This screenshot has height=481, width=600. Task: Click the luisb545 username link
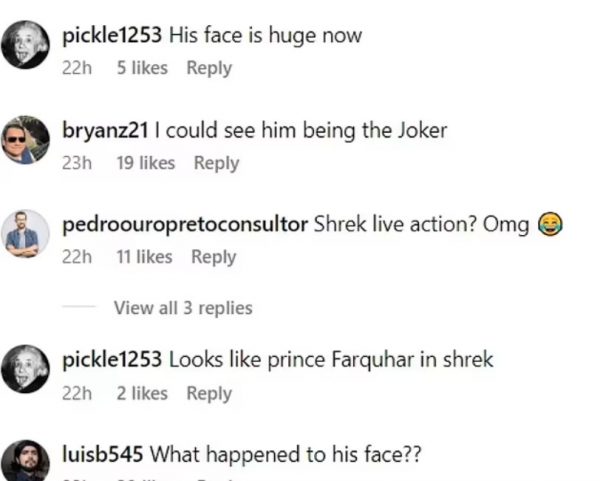pyautogui.click(x=104, y=454)
